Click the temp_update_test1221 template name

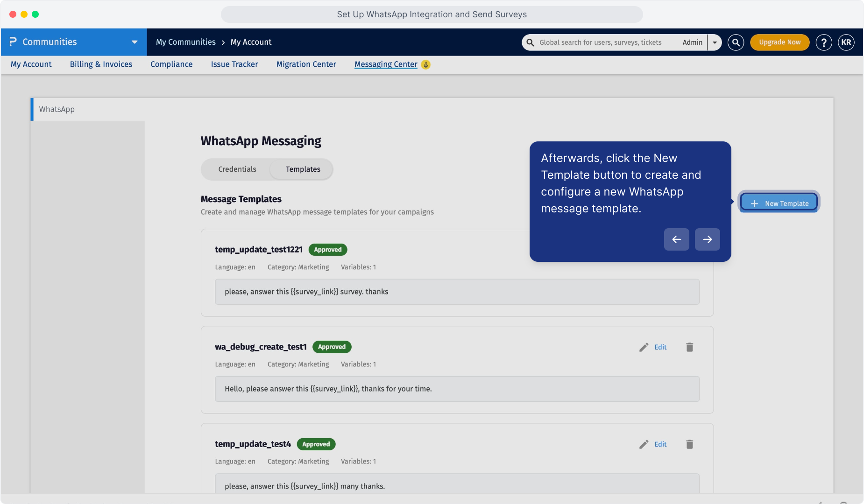coord(259,250)
